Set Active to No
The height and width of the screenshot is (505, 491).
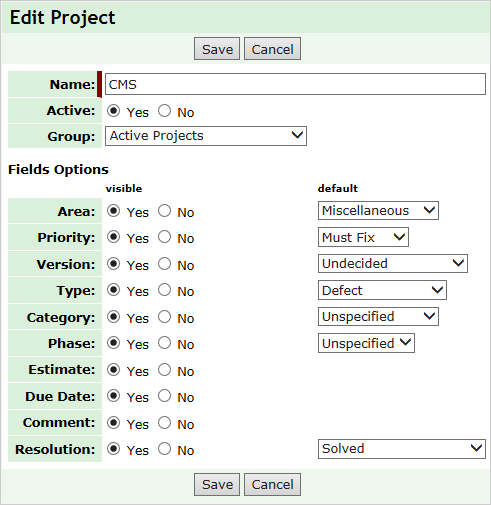164,111
